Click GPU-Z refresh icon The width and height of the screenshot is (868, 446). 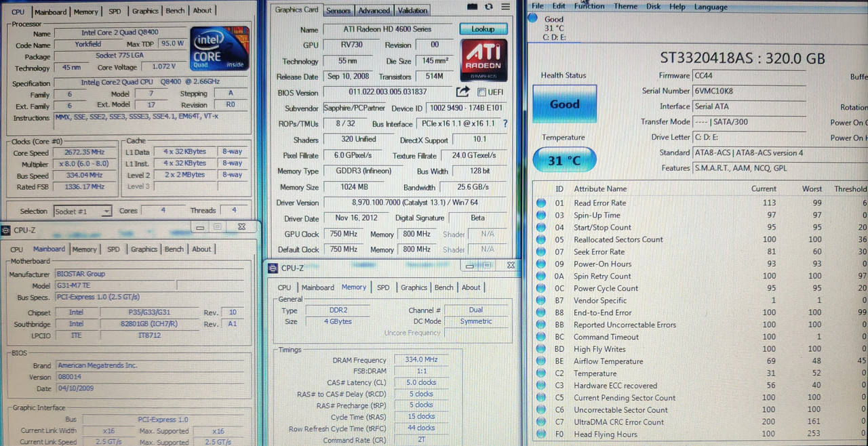point(489,7)
